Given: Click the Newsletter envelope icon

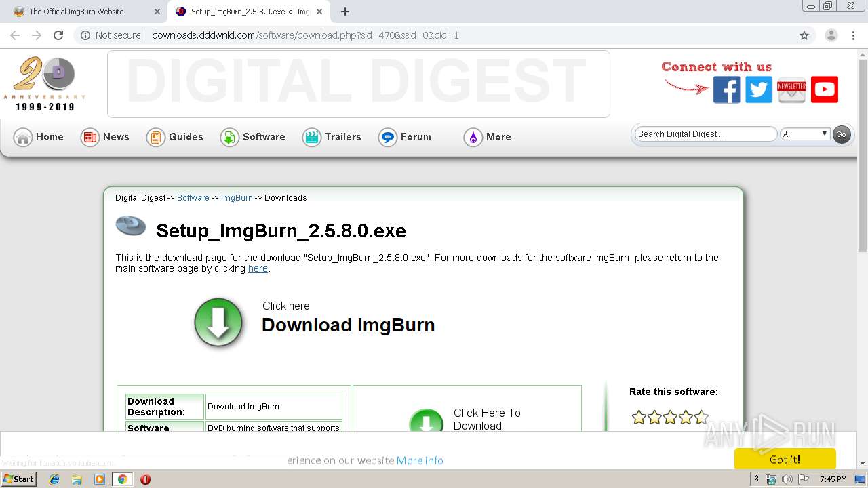Looking at the screenshot, I should click(x=791, y=89).
